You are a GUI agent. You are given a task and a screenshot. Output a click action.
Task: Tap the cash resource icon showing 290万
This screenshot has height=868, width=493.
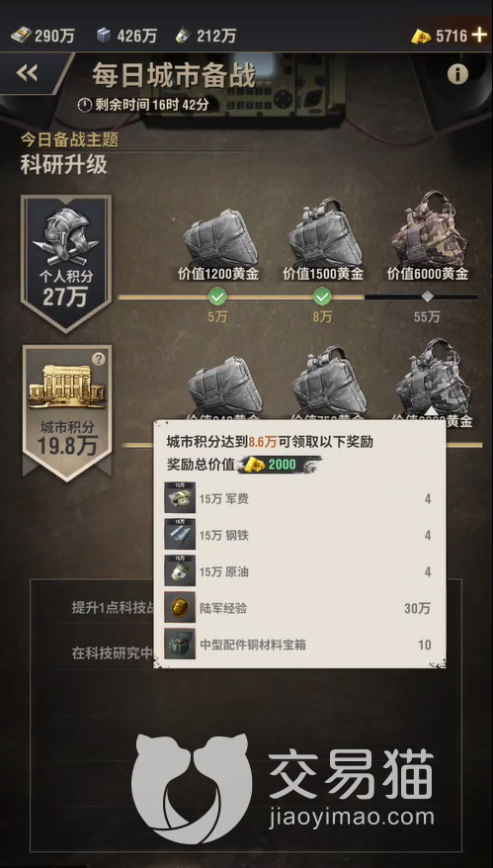coord(21,36)
